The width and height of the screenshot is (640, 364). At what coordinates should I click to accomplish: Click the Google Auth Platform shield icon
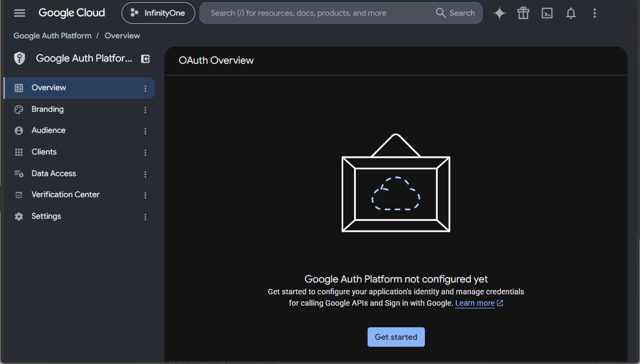19,59
